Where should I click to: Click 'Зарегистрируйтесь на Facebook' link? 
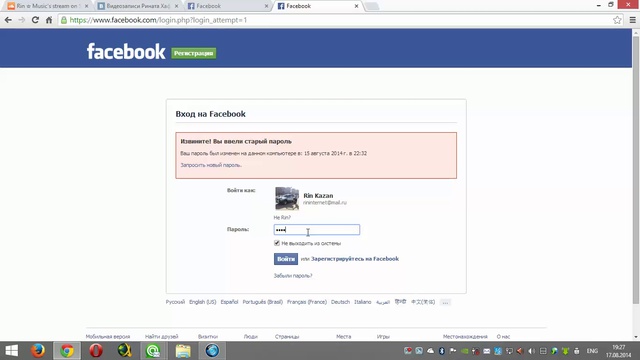tap(355, 259)
